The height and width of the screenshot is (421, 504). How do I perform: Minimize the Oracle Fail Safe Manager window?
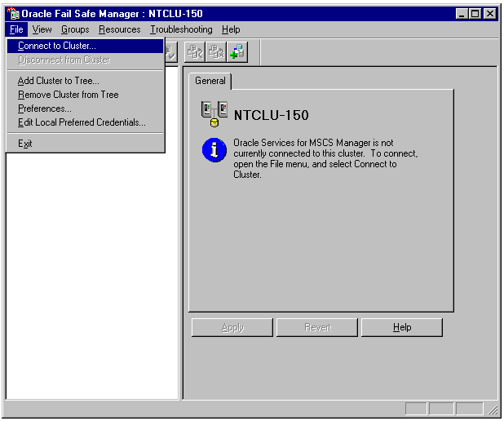[462, 14]
